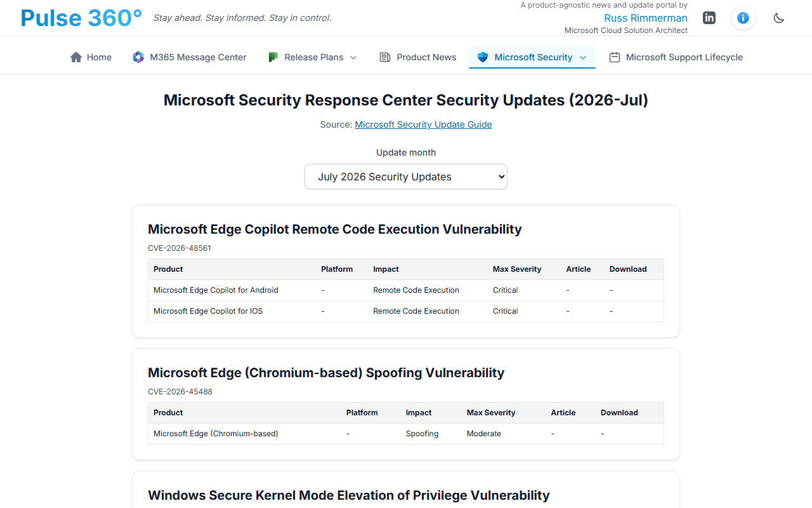
Task: Expand the Microsoft Security menu chevron
Action: tap(583, 57)
